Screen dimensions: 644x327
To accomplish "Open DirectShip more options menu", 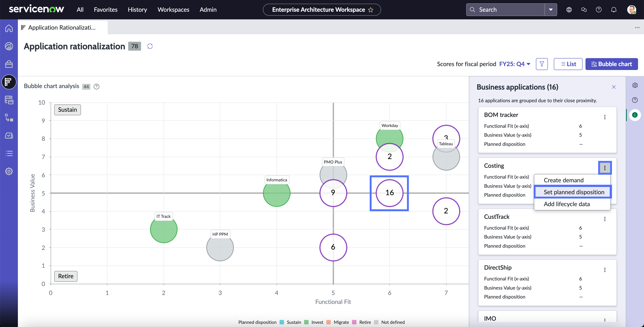I will [605, 270].
